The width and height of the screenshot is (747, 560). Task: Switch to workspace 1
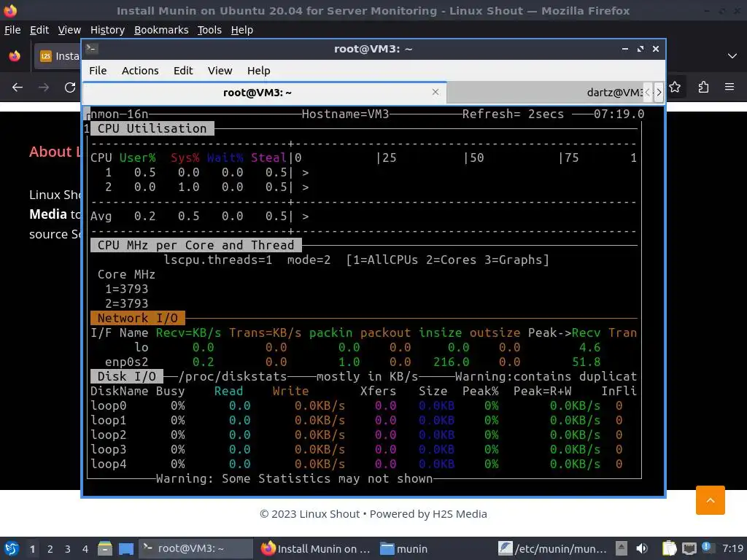(32, 548)
